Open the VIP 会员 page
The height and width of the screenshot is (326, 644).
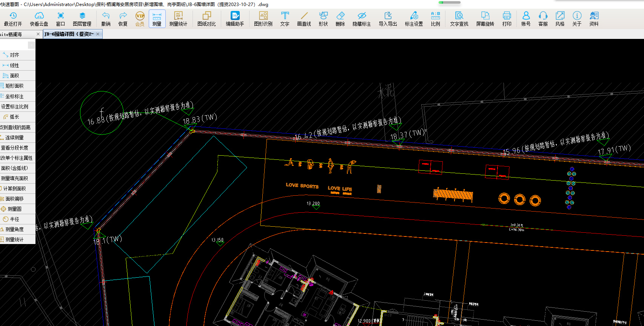click(140, 19)
